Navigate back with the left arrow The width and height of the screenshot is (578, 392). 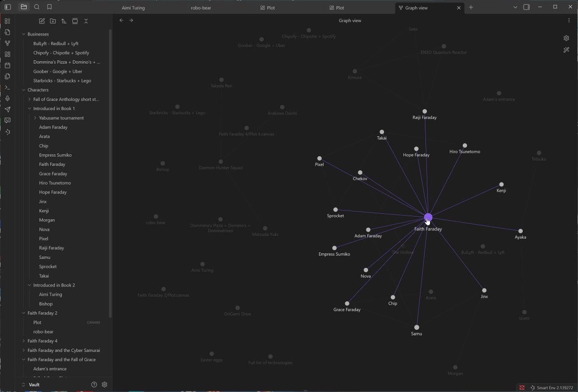121,21
